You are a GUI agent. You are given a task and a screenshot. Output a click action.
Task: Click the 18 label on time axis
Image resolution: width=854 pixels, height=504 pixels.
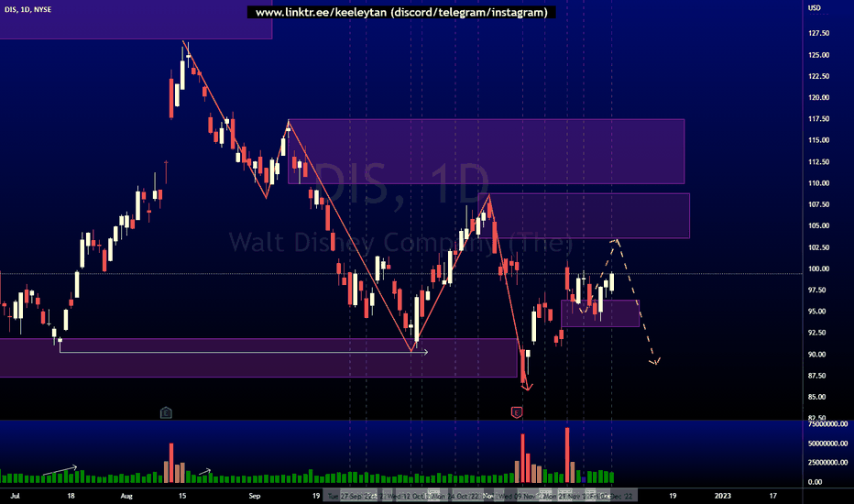71,496
